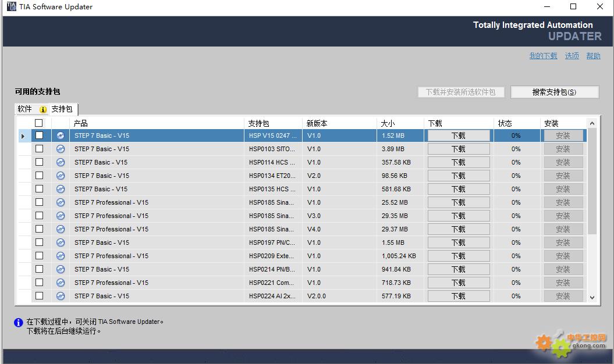The height and width of the screenshot is (364, 614).
Task: Click update icon for HSP0134 ET20 row
Action: tap(61, 176)
